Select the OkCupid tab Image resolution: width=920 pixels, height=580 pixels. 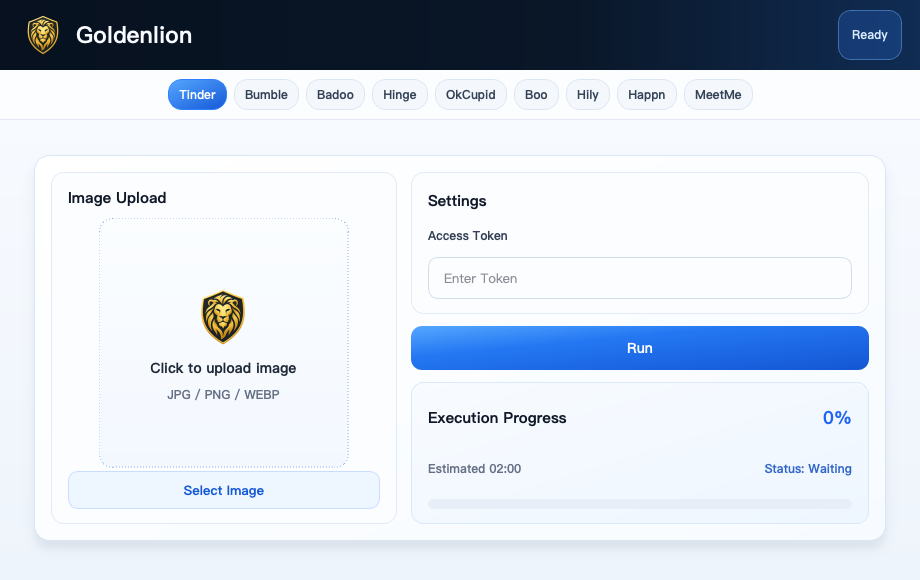471,94
